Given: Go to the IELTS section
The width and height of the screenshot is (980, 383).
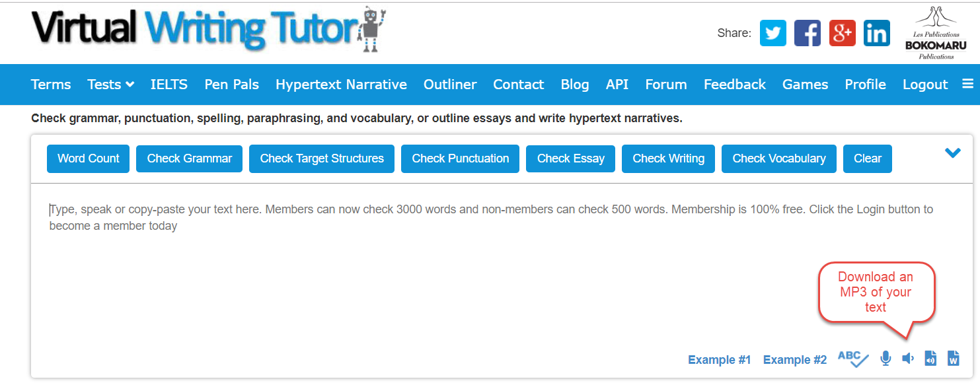Looking at the screenshot, I should [169, 85].
